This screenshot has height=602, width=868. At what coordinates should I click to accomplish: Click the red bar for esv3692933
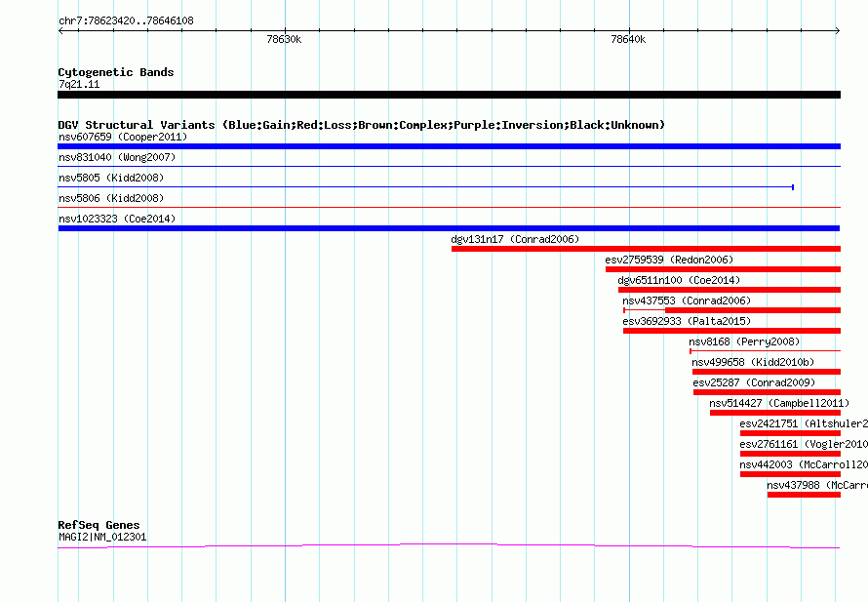pos(731,331)
